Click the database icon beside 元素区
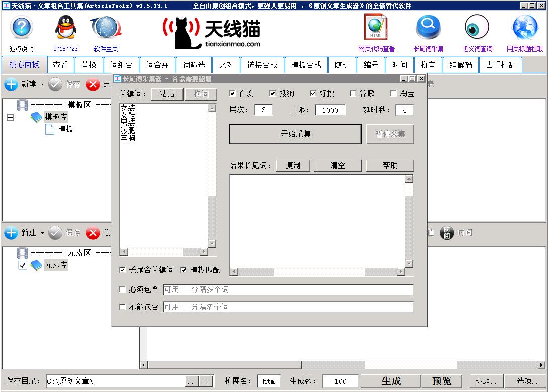548x392 pixels. click(x=22, y=253)
